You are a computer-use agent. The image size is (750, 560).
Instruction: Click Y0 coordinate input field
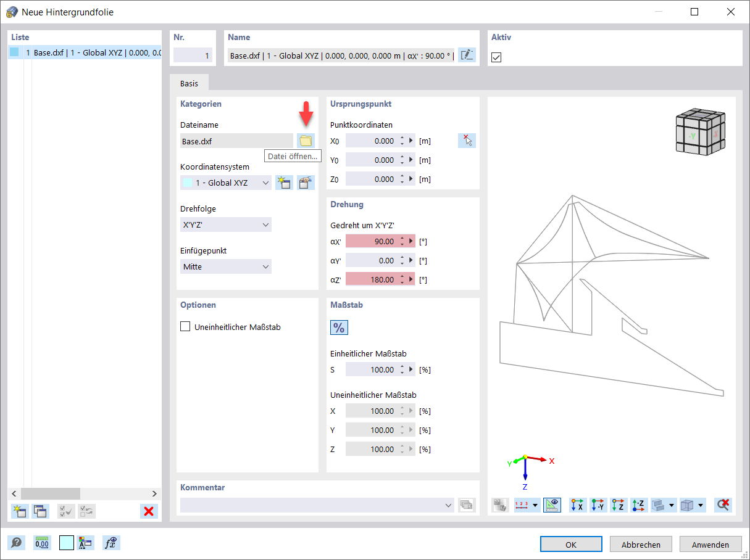pyautogui.click(x=371, y=160)
